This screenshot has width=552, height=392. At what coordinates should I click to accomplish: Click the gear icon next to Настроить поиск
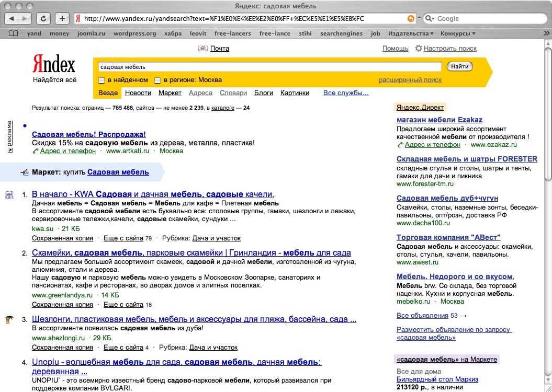pos(419,49)
